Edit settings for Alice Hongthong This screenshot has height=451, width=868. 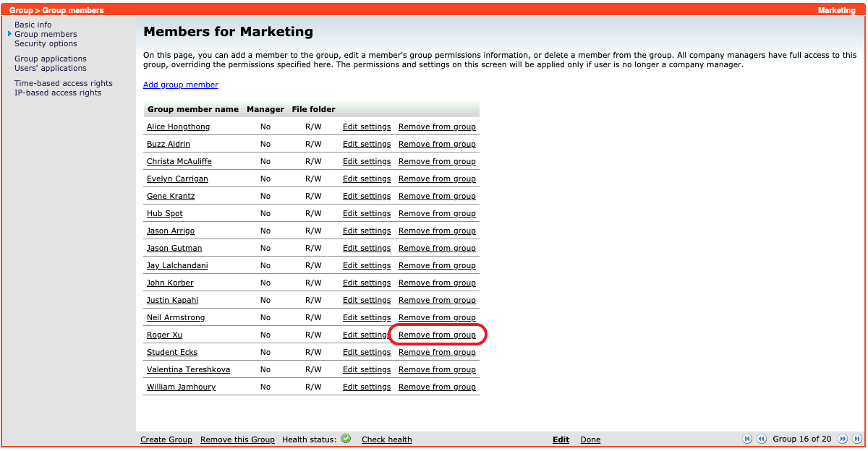coord(367,126)
